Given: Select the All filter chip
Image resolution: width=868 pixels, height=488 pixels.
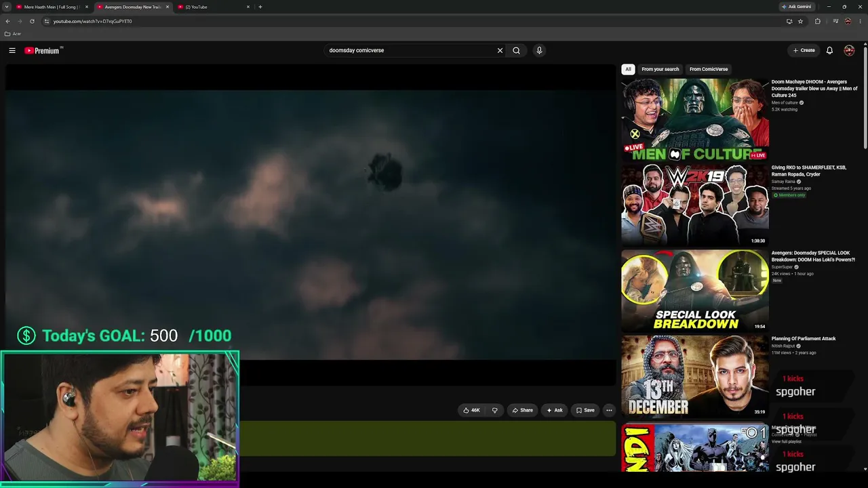Looking at the screenshot, I should (x=628, y=69).
